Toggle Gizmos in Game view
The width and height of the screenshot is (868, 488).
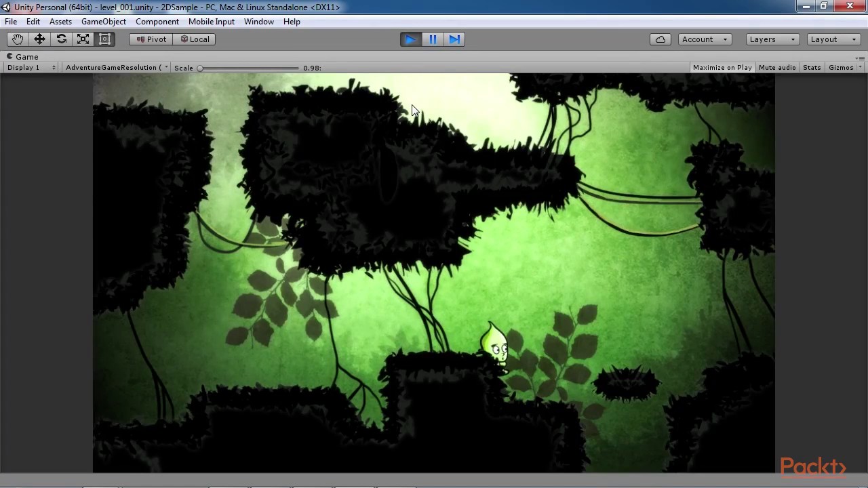click(x=841, y=68)
